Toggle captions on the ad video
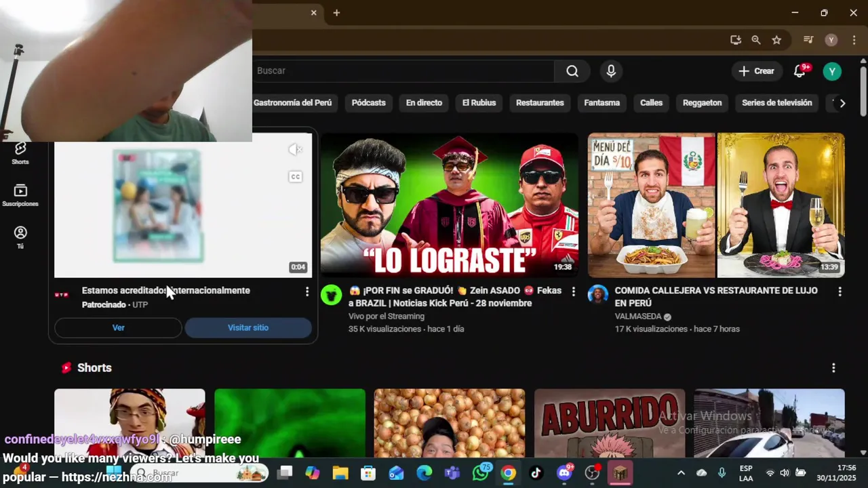This screenshot has width=868, height=488. [295, 177]
